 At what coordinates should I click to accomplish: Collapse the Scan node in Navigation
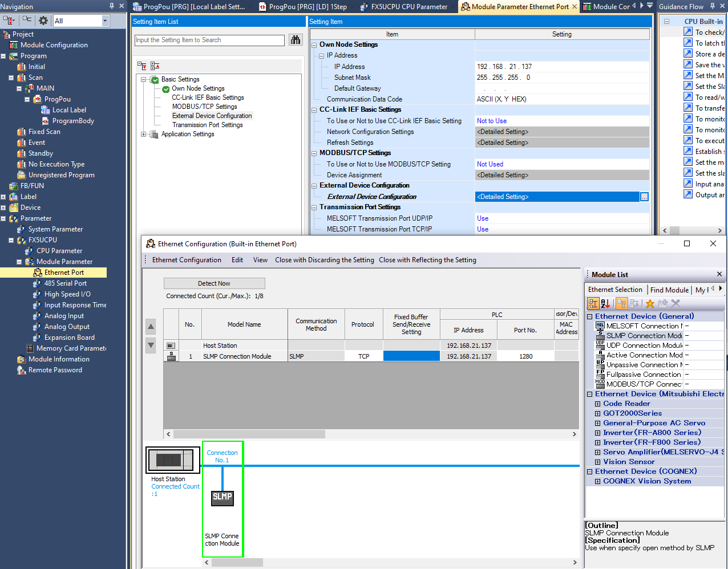point(11,78)
